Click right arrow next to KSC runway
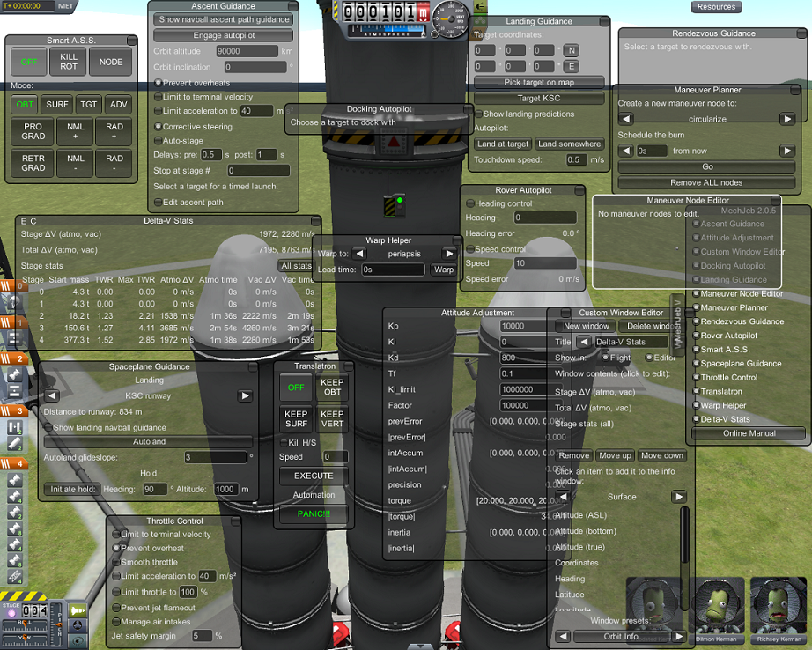The width and height of the screenshot is (812, 650). click(245, 396)
